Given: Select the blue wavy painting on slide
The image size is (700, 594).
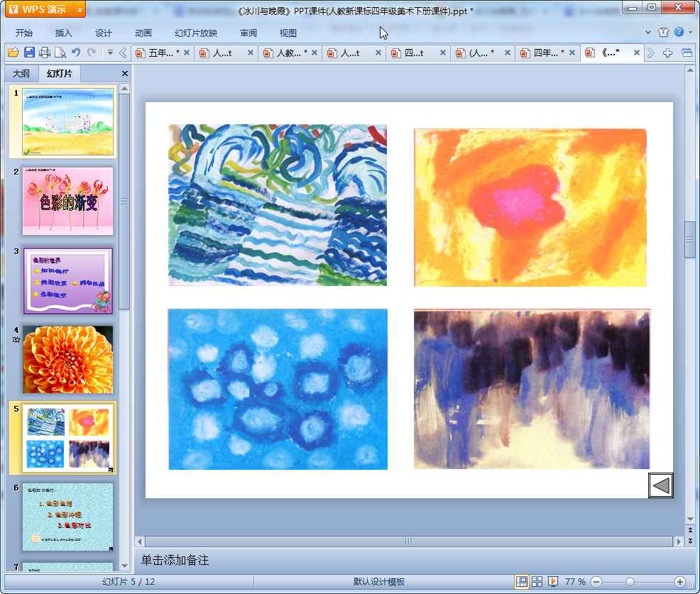Looking at the screenshot, I should [x=278, y=205].
